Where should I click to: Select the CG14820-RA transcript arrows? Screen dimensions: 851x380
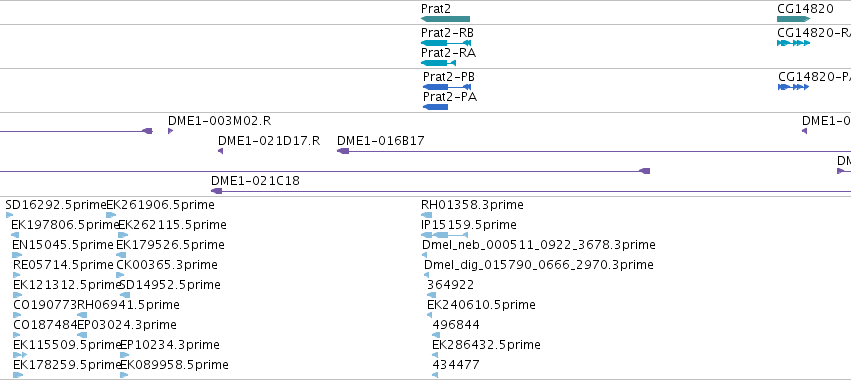pos(793,43)
